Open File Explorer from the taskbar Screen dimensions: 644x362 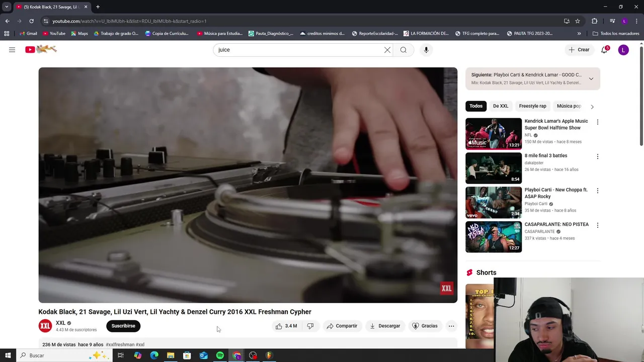click(x=171, y=355)
